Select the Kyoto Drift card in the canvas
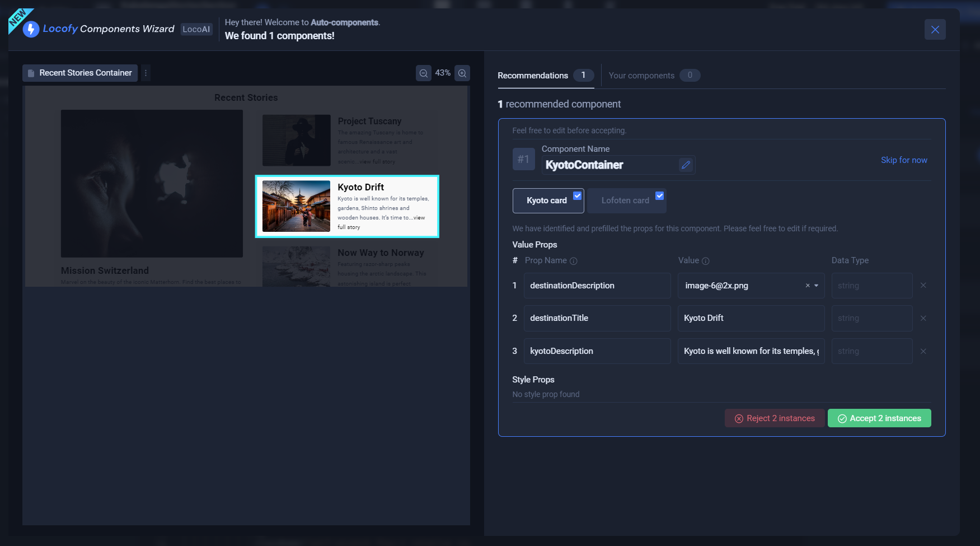The height and width of the screenshot is (546, 980). pyautogui.click(x=347, y=206)
